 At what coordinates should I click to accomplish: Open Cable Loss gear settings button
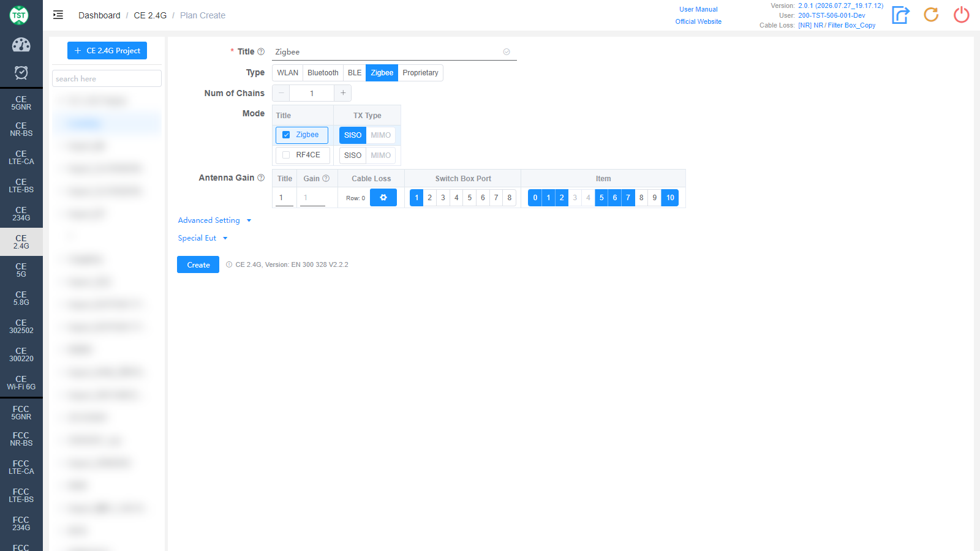point(383,198)
